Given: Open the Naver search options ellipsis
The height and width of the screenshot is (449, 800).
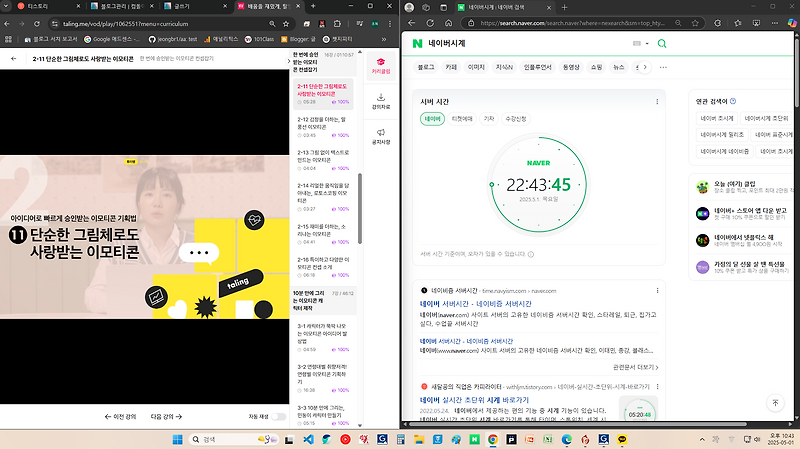Looking at the screenshot, I should click(x=663, y=67).
